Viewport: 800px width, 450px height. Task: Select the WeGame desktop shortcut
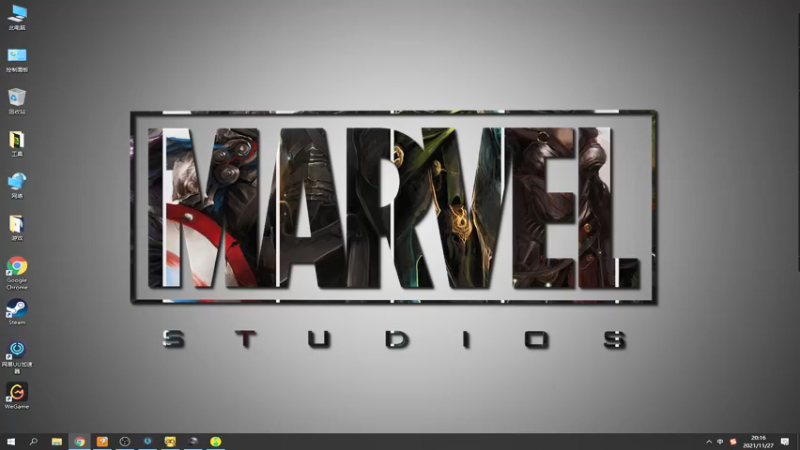click(17, 396)
